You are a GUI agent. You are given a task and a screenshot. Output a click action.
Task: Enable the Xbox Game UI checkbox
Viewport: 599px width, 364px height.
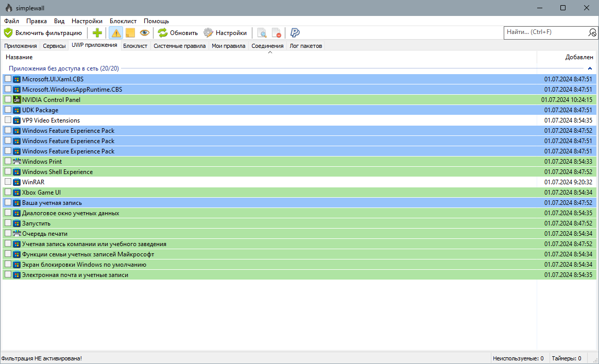point(8,192)
